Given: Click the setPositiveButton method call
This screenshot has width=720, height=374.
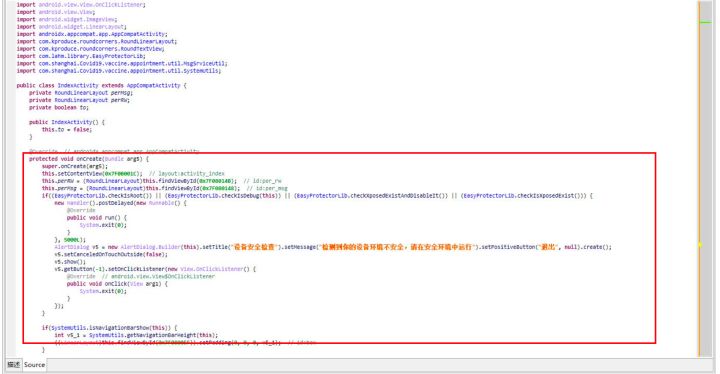Looking at the screenshot, I should click(x=509, y=247).
